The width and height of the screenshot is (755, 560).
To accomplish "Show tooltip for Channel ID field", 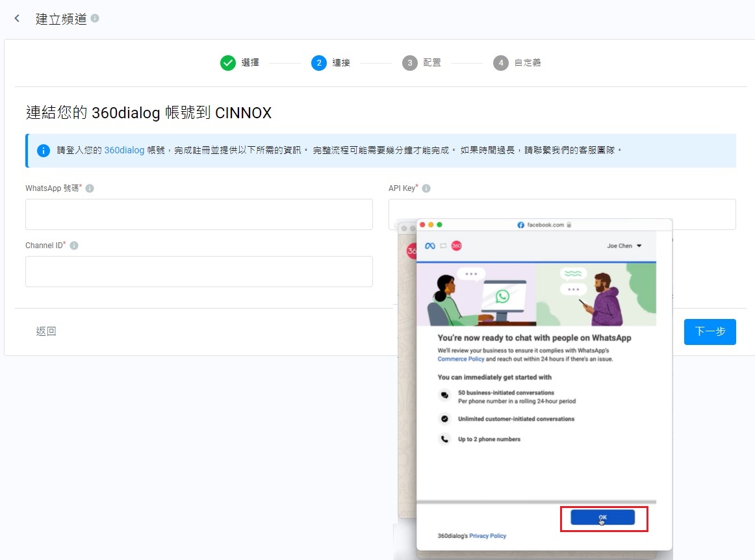I will (74, 246).
